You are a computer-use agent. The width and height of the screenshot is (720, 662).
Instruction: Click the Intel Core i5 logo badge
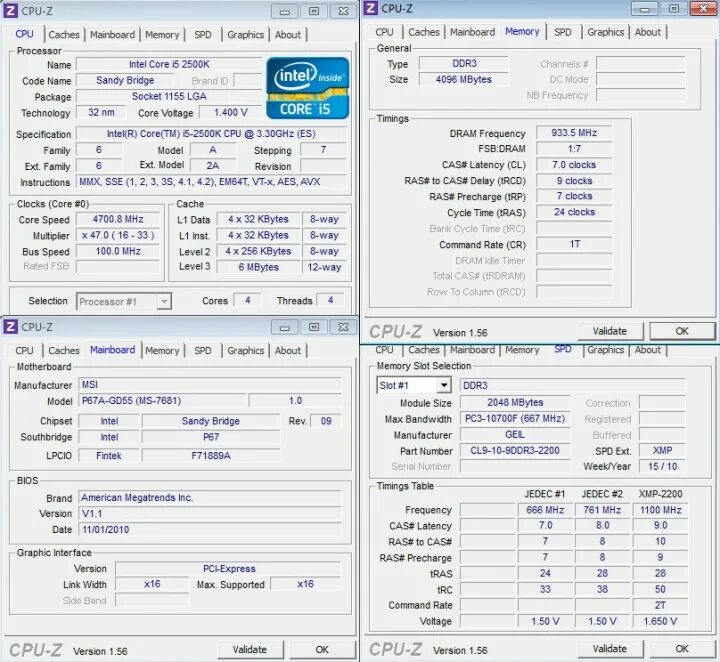click(x=308, y=88)
